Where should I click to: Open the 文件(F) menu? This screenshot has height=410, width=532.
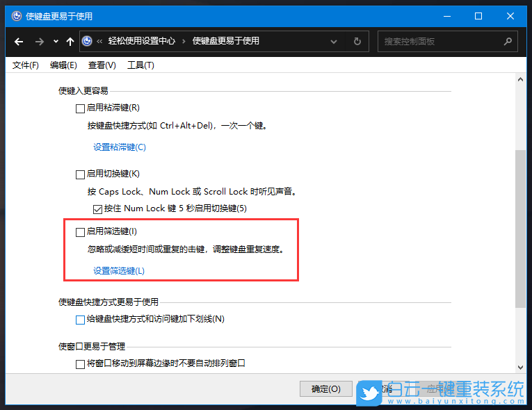(26, 65)
